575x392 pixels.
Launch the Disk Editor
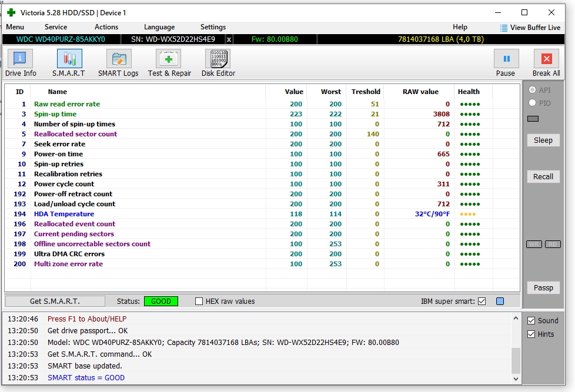click(x=219, y=63)
